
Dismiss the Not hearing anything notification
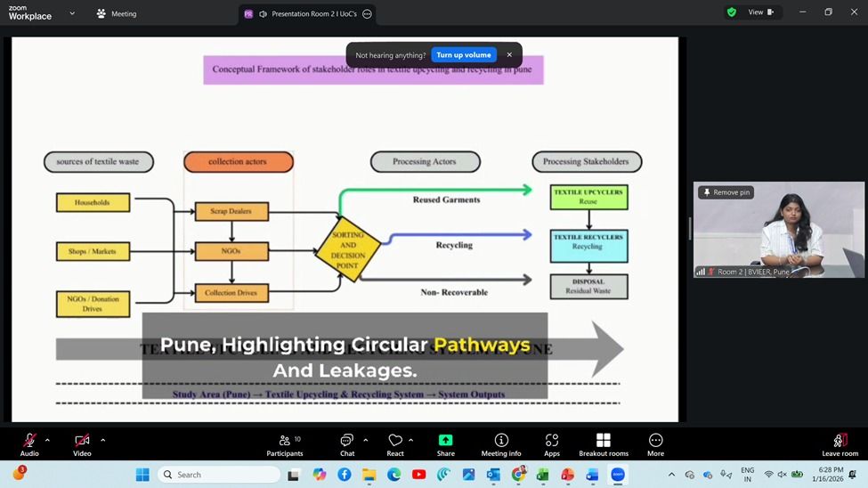pyautogui.click(x=509, y=55)
